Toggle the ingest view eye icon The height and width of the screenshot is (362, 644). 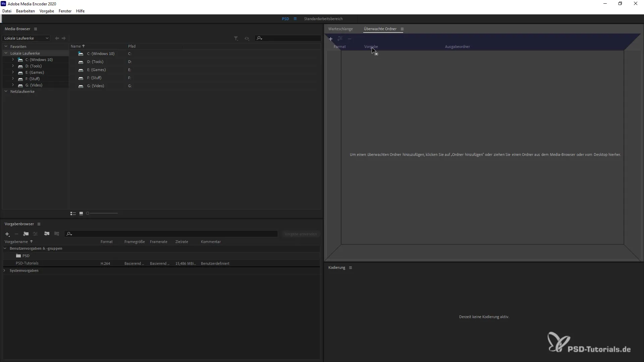[247, 39]
